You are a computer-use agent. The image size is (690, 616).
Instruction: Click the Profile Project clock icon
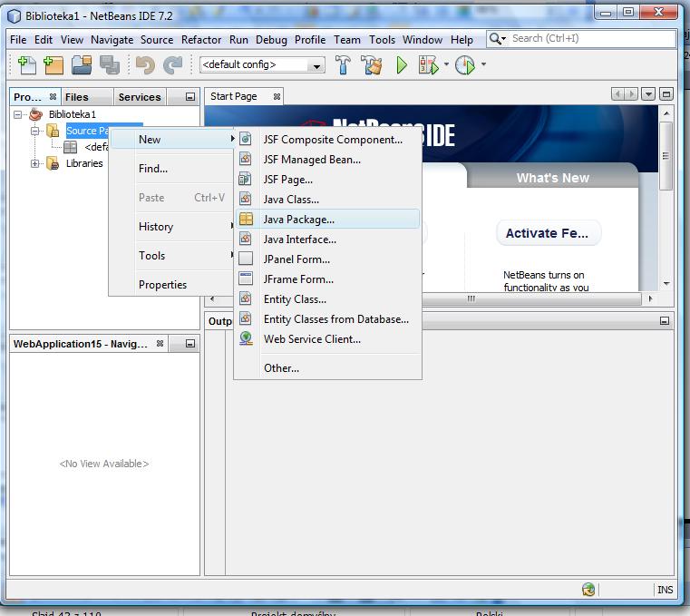tap(465, 65)
